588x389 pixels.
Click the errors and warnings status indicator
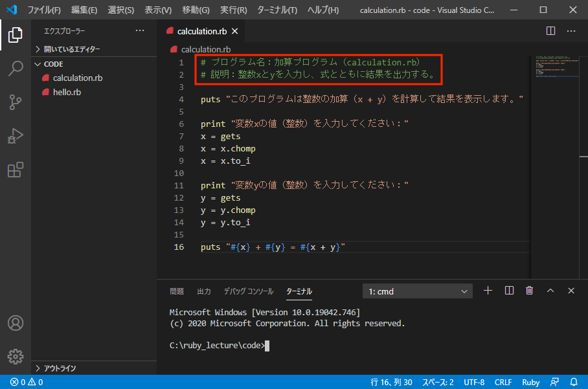point(27,382)
